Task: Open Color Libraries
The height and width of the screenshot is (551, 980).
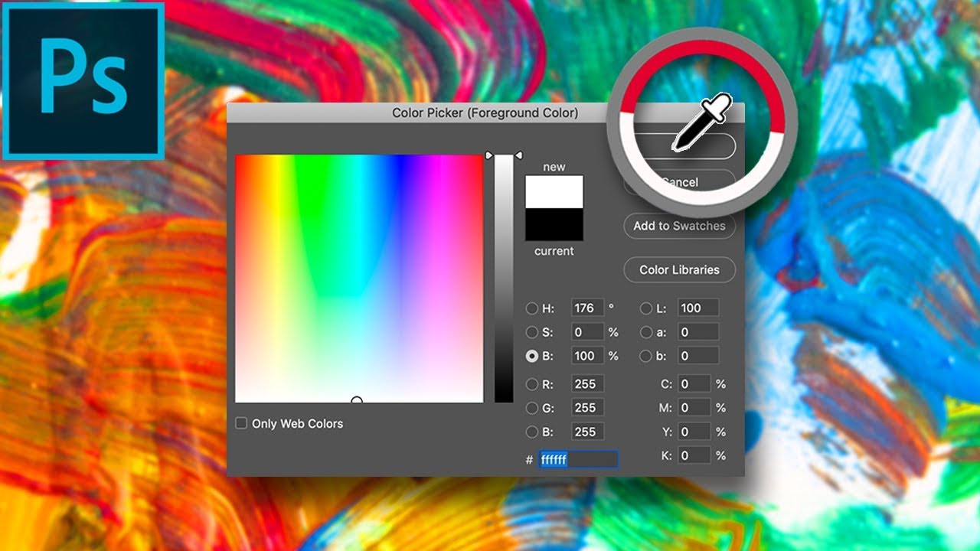Action: (679, 269)
